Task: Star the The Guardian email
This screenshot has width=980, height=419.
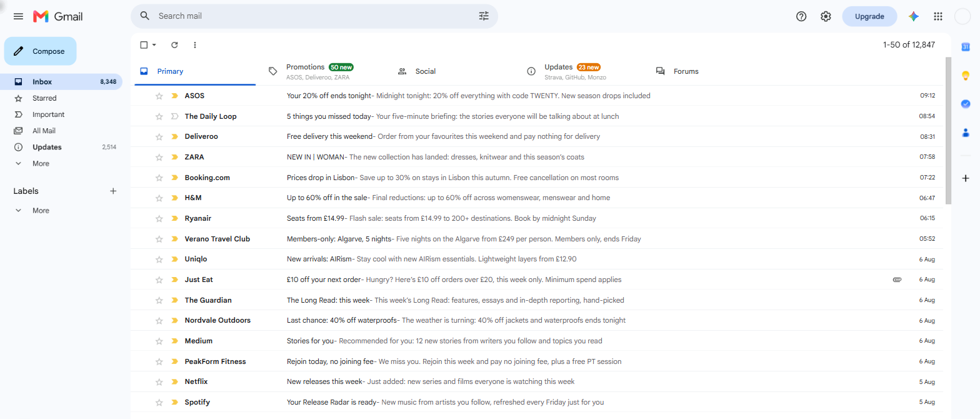Action: pos(159,300)
